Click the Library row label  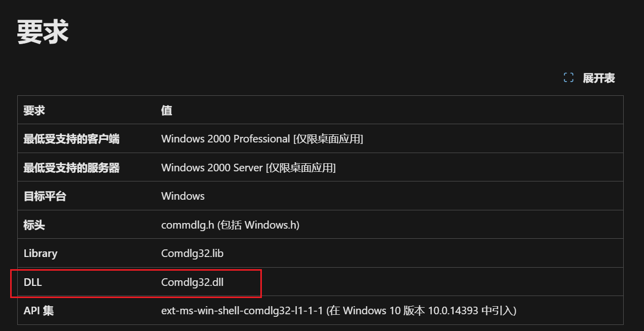point(41,253)
